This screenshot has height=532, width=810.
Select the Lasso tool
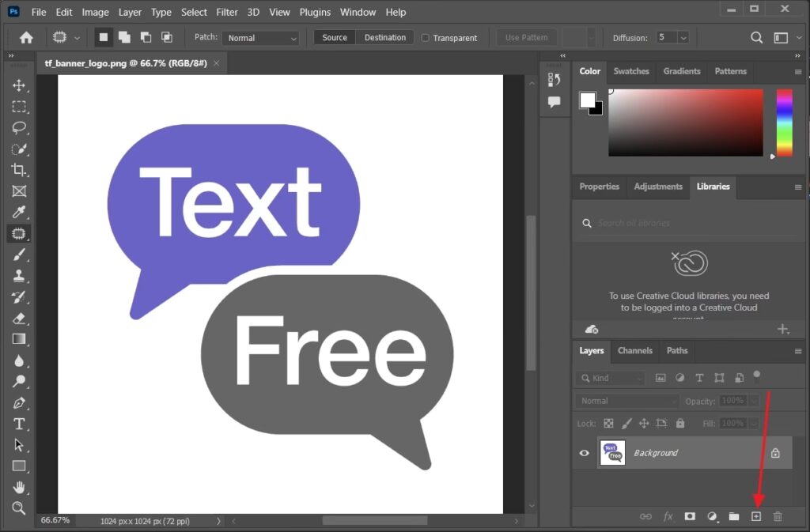click(19, 127)
